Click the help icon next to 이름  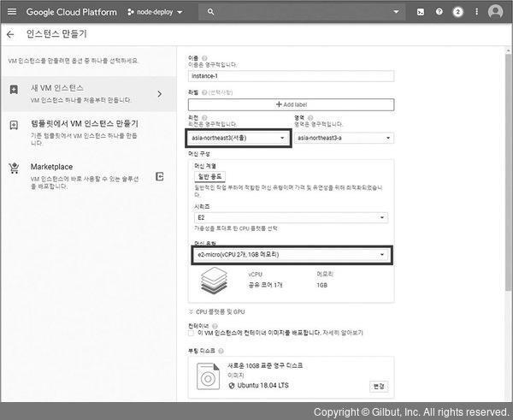204,58
